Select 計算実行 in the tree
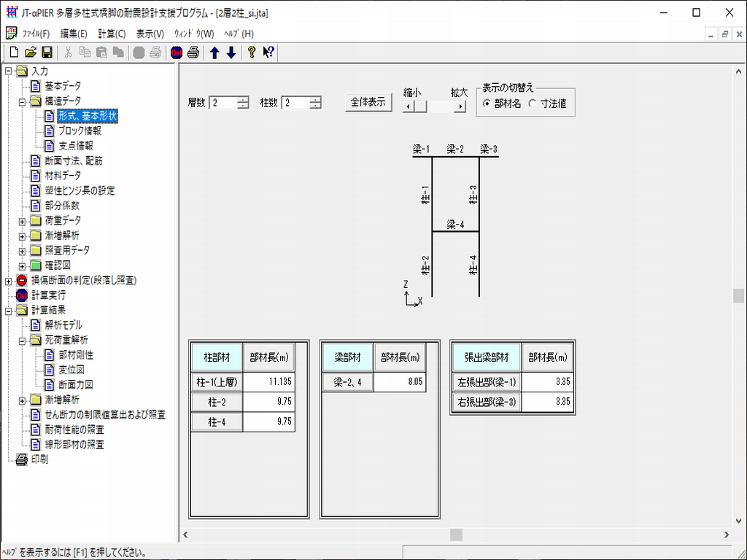Image resolution: width=747 pixels, height=560 pixels. coord(48,295)
